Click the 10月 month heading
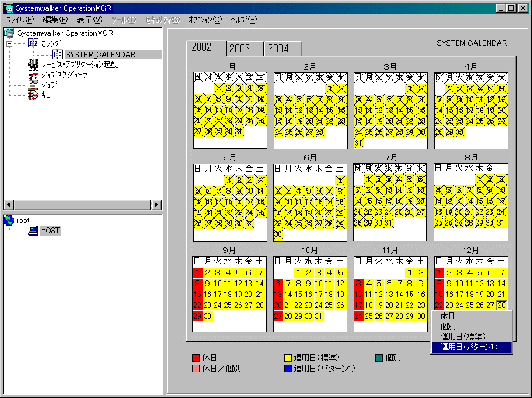 click(x=309, y=250)
